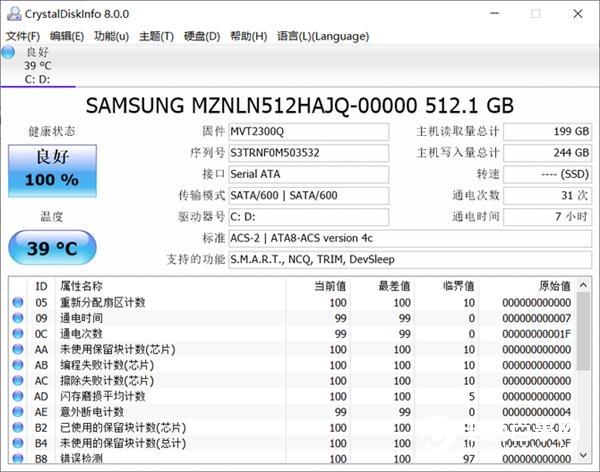Select the attribute row 通电次数 in the list

click(293, 333)
